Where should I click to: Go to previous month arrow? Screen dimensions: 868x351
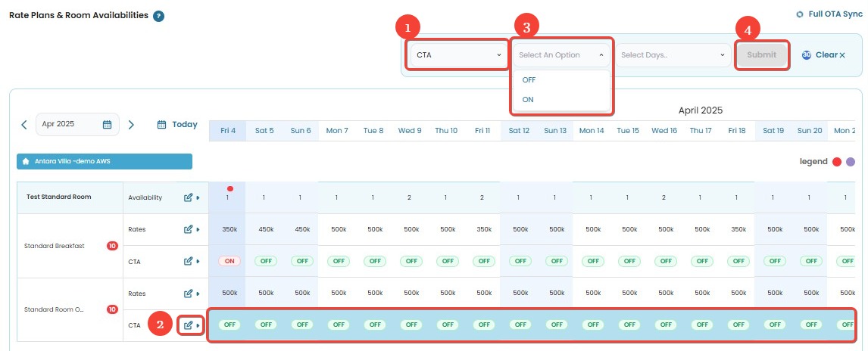[x=23, y=125]
